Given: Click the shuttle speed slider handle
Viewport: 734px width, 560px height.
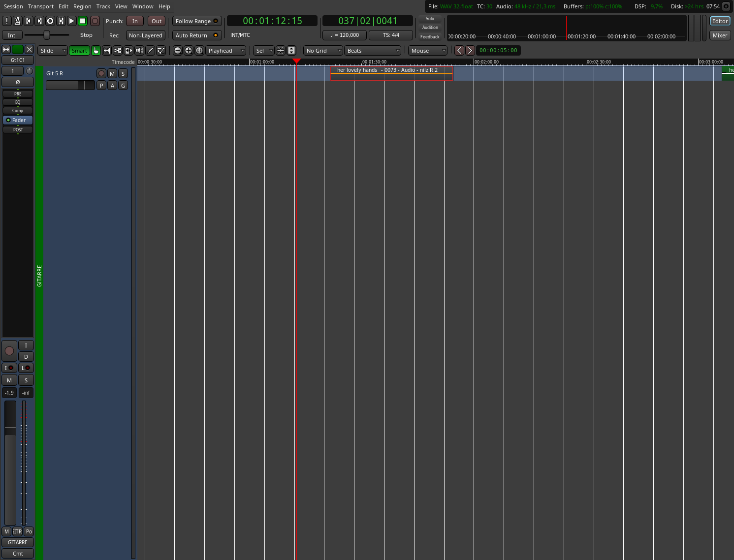Looking at the screenshot, I should (x=47, y=35).
